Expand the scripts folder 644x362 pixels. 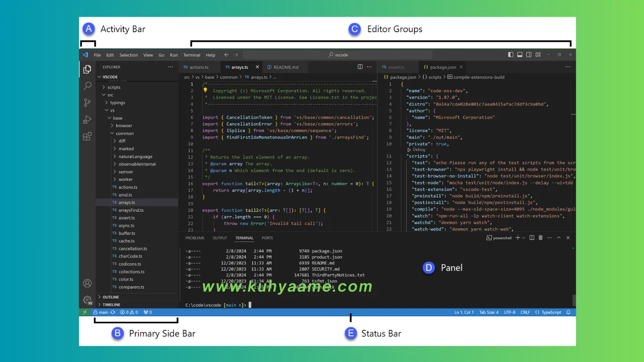104,87
